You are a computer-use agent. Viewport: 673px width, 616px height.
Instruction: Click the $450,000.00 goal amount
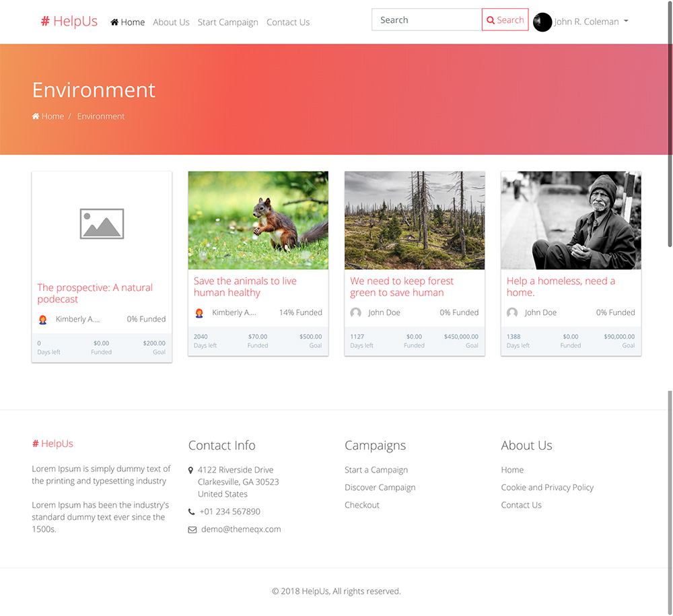(x=461, y=337)
